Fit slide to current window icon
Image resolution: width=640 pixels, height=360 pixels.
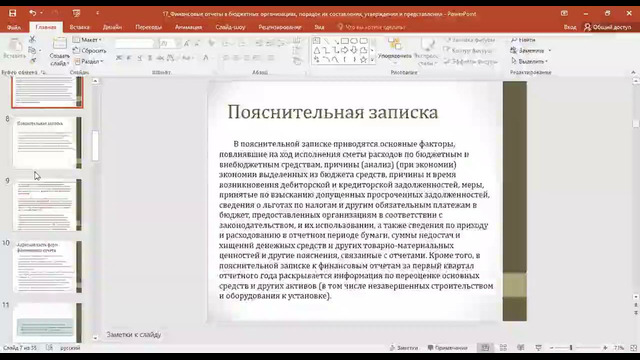click(x=633, y=348)
